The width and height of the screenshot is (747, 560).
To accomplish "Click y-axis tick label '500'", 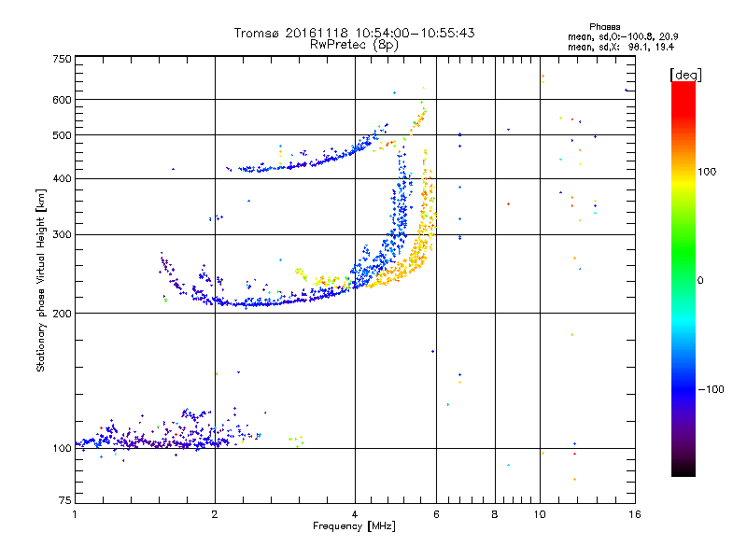I will [x=63, y=135].
